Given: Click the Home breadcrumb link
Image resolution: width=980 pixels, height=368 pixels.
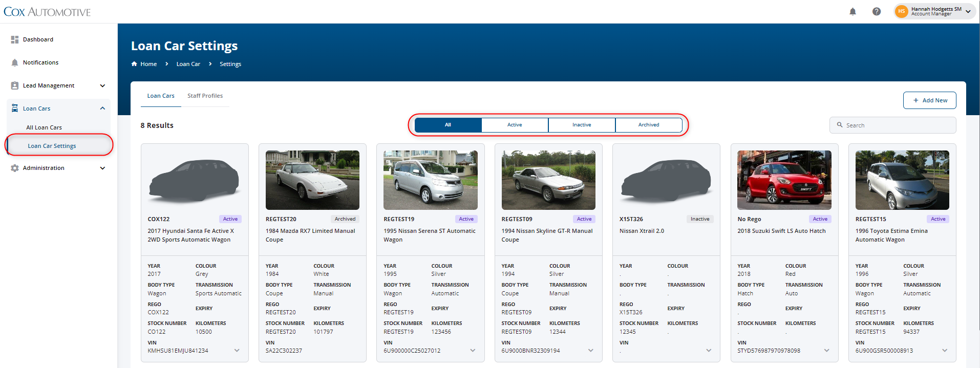Looking at the screenshot, I should pyautogui.click(x=148, y=64).
